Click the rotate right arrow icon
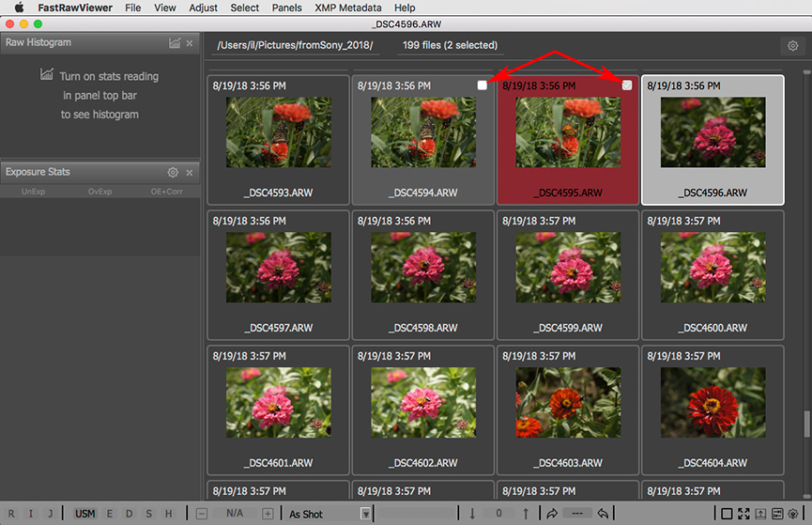This screenshot has height=525, width=812. (551, 514)
